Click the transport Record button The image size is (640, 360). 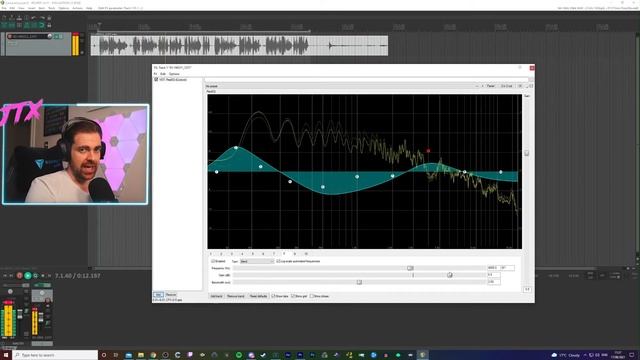(19, 276)
